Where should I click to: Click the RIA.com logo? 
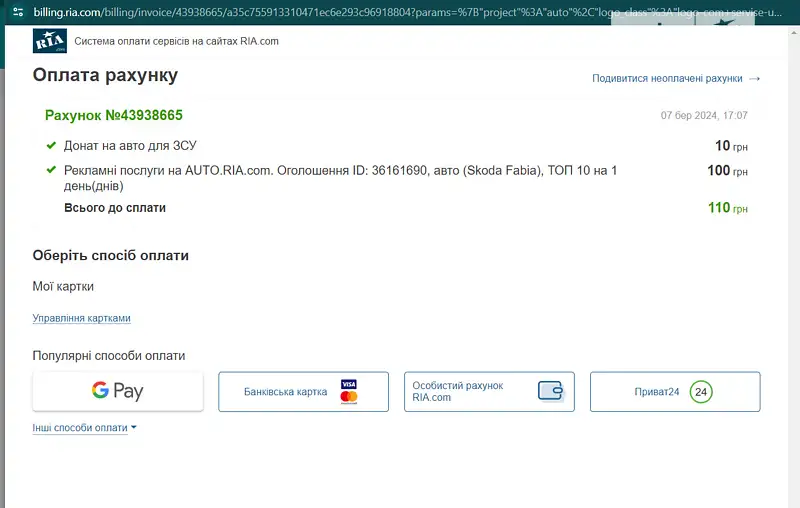coord(49,41)
